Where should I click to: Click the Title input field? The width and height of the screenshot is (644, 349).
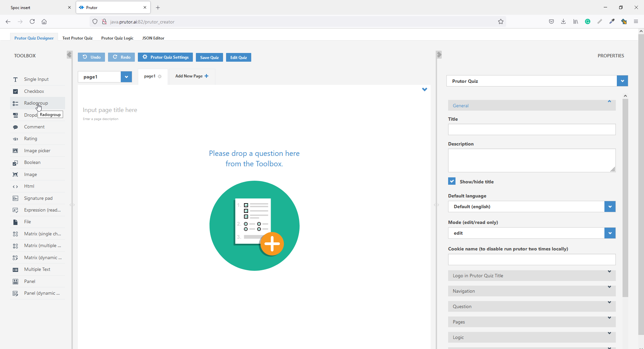532,129
